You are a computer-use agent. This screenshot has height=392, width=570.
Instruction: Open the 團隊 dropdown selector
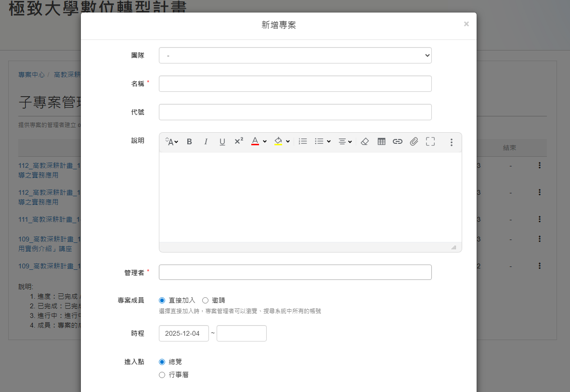click(295, 55)
